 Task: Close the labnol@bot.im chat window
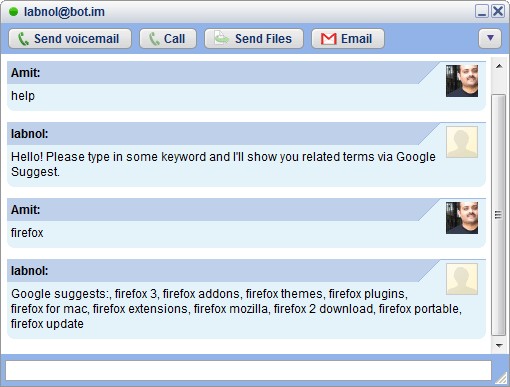click(498, 11)
